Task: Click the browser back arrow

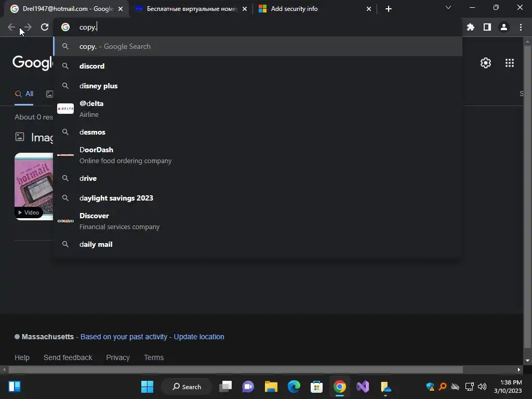Action: click(x=11, y=27)
